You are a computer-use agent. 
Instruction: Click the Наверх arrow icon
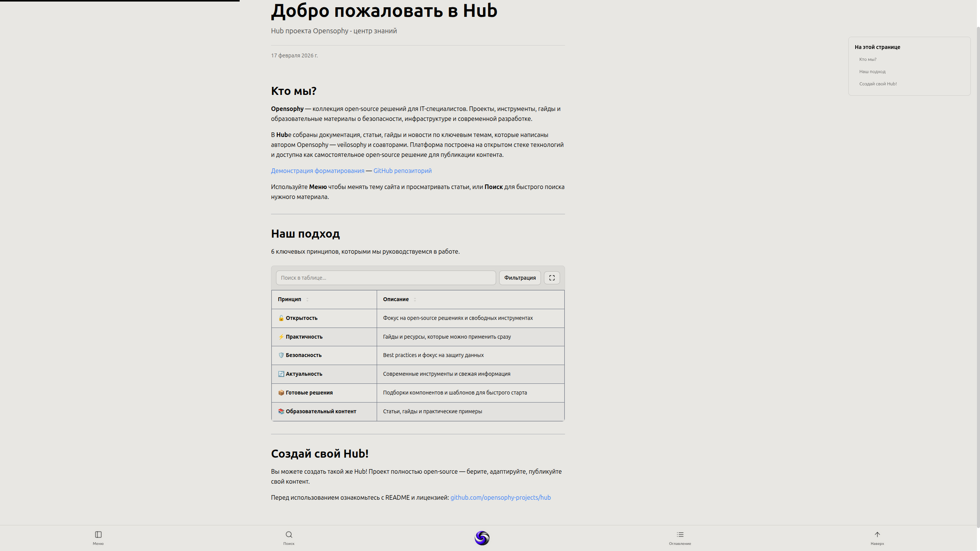(877, 534)
